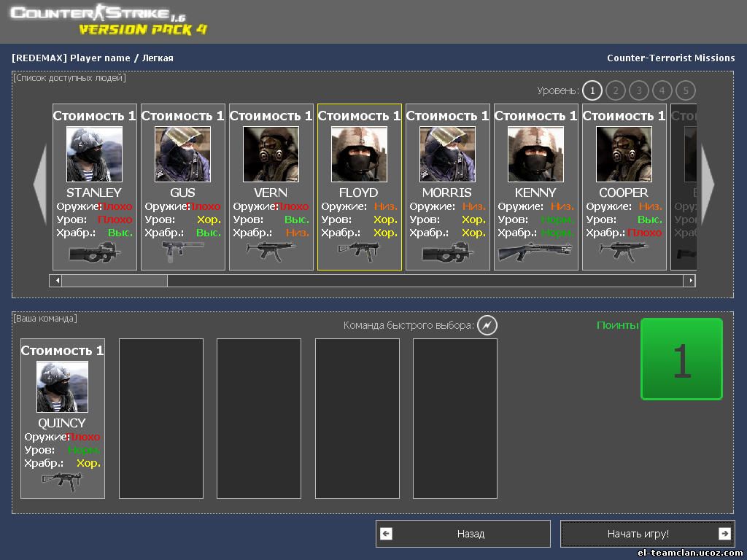Click Kenny's shotgun weapon icon
Image resolution: width=747 pixels, height=560 pixels.
click(535, 252)
